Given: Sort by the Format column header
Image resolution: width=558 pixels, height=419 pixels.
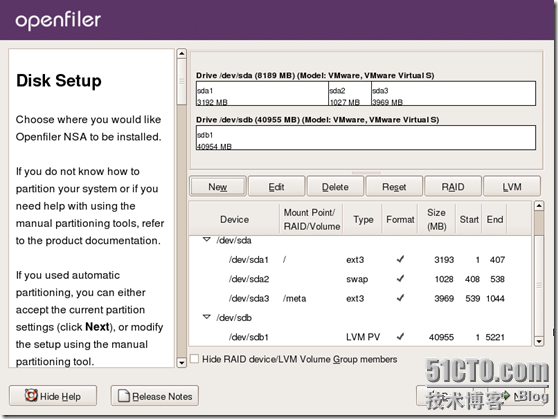Looking at the screenshot, I should click(400, 219).
